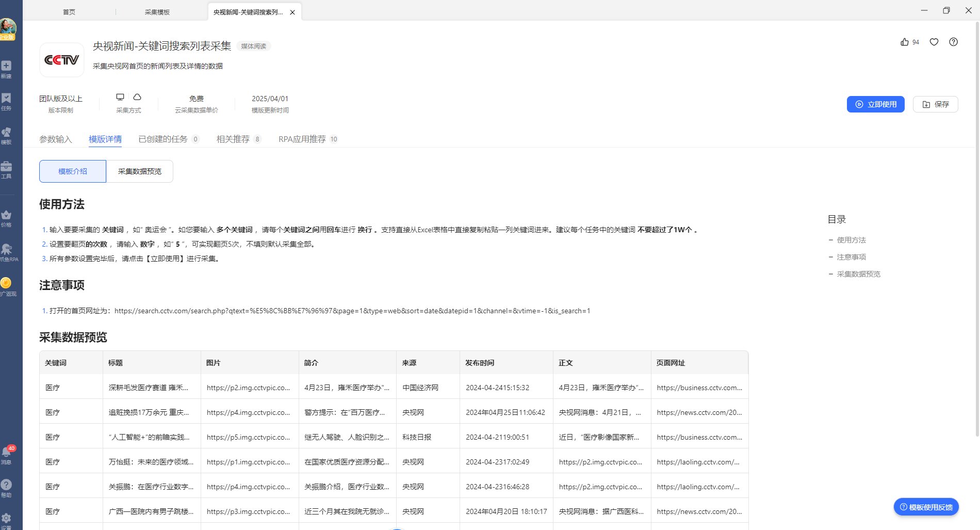
Task: Open the 已创建的任务 tab
Action: coord(169,139)
